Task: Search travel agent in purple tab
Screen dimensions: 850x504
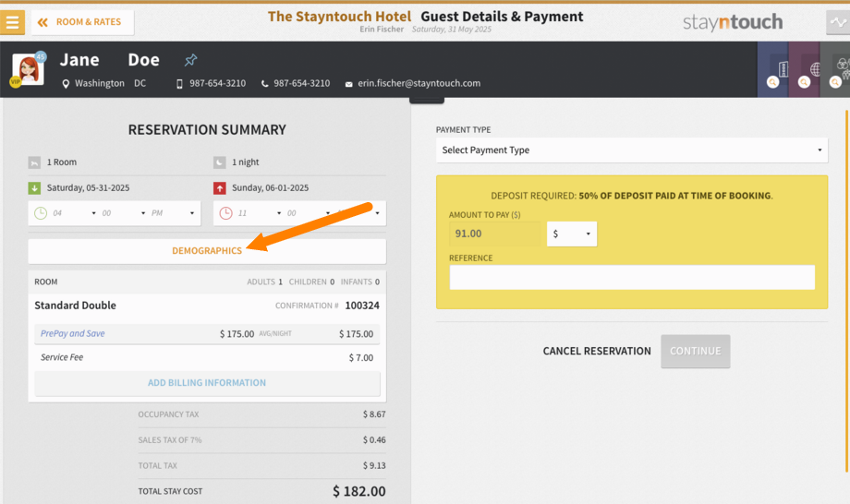Action: pos(805,82)
